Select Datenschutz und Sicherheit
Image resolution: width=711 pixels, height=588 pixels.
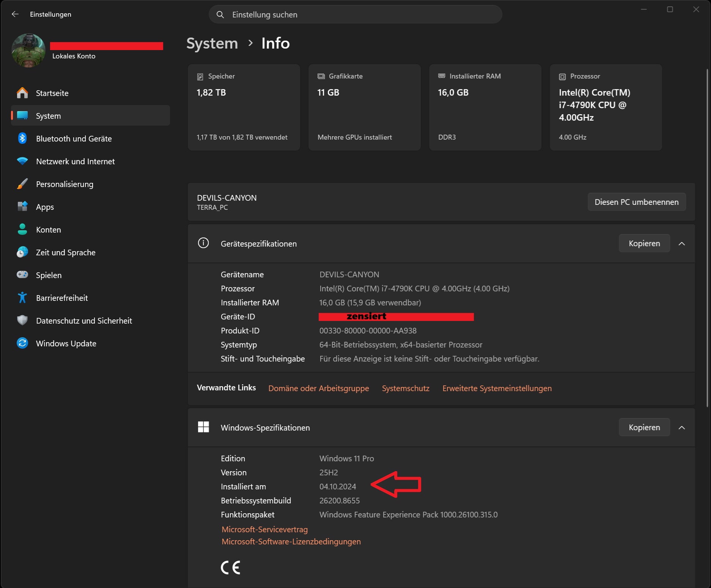pos(90,321)
